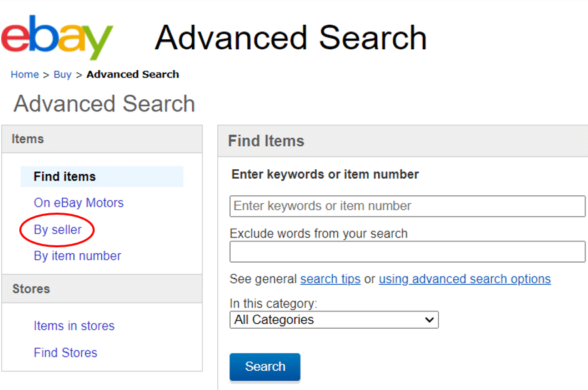Viewport: 588px width, 390px height.
Task: Select Advanced Search in the breadcrumb
Action: (133, 74)
